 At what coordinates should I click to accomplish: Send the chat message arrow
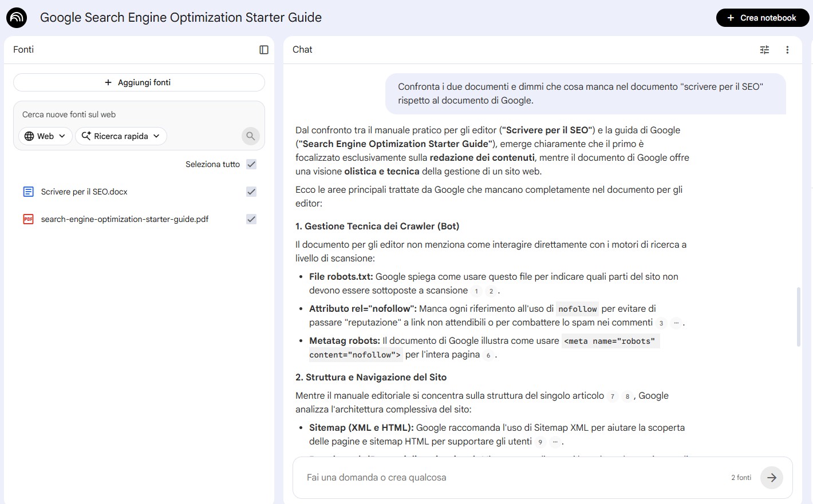pyautogui.click(x=772, y=478)
